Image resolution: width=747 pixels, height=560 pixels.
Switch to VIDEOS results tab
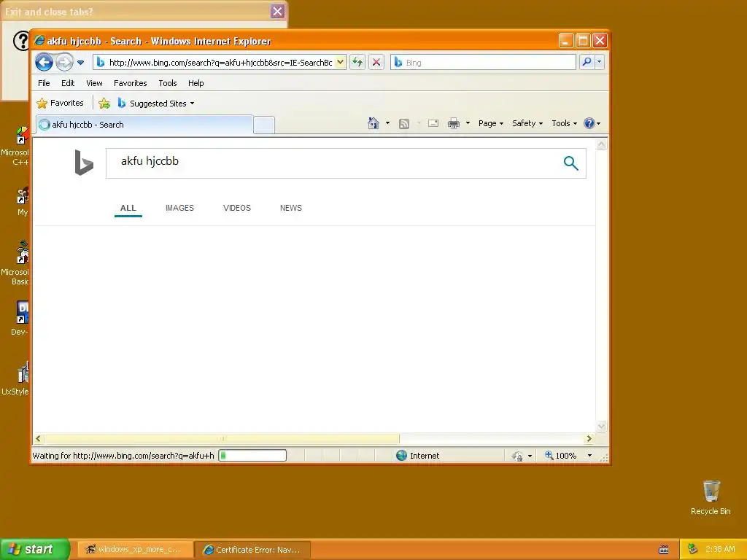pyautogui.click(x=237, y=208)
